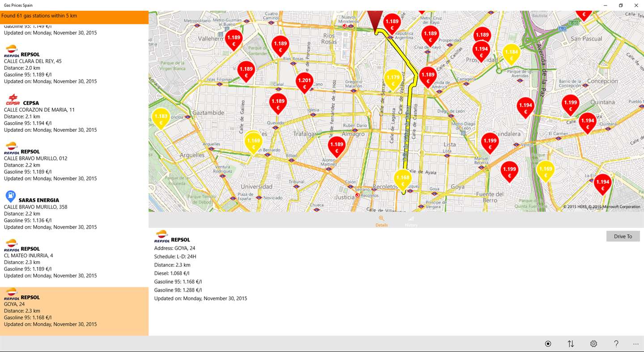Image resolution: width=644 pixels, height=352 pixels.
Task: Select the yellow 1.168 pin at route end
Action: 402,180
